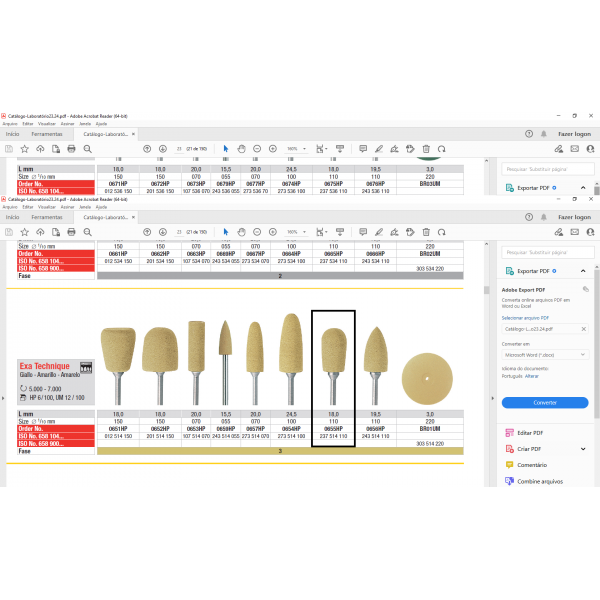This screenshot has width=600, height=600.
Task: Click the stamp icon in lower window toolbar
Action: point(410,232)
